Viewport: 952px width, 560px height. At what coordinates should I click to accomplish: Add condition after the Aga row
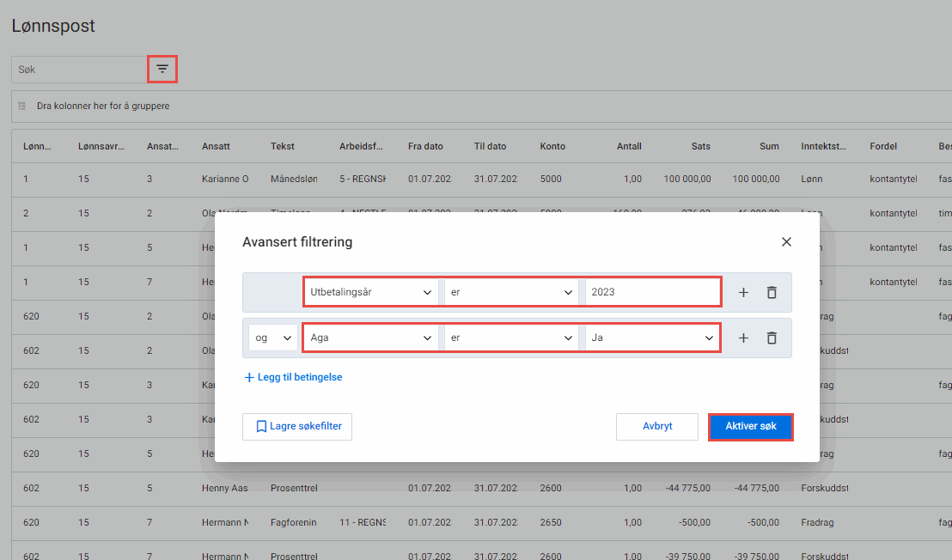pyautogui.click(x=743, y=338)
